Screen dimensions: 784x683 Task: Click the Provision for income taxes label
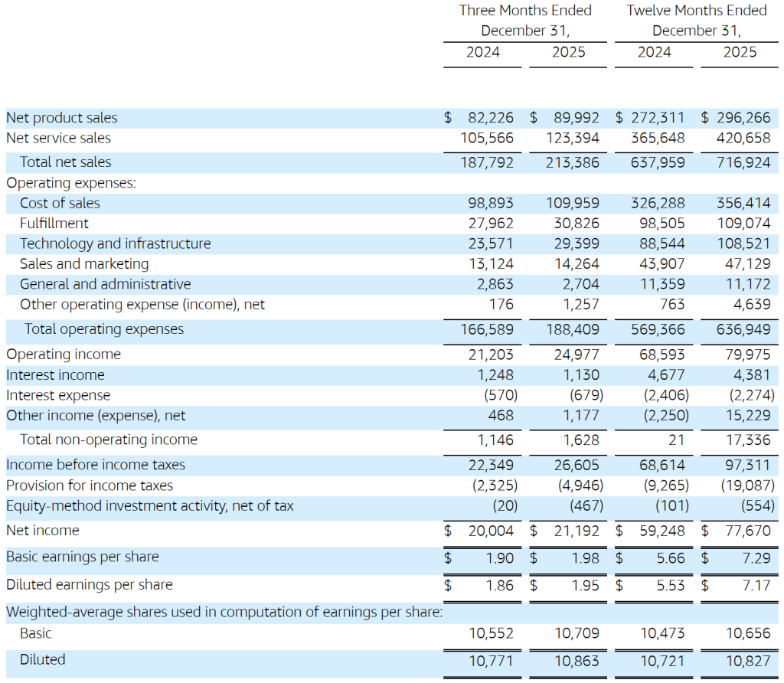90,486
